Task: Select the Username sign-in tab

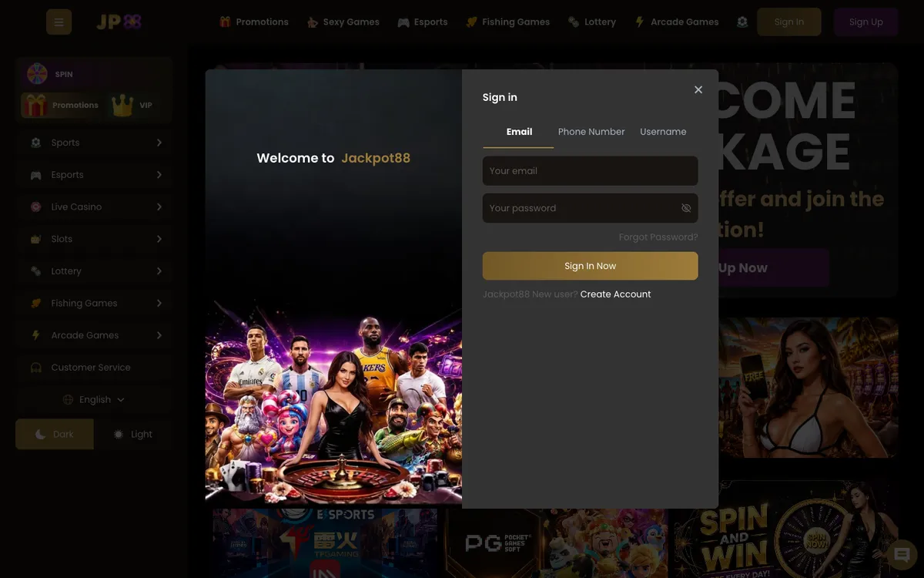Action: coord(663,132)
